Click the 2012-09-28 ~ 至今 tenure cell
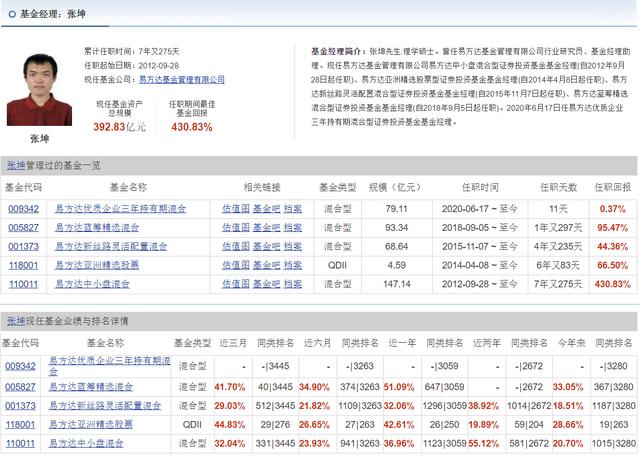Image resolution: width=640 pixels, height=456 pixels. (x=480, y=284)
